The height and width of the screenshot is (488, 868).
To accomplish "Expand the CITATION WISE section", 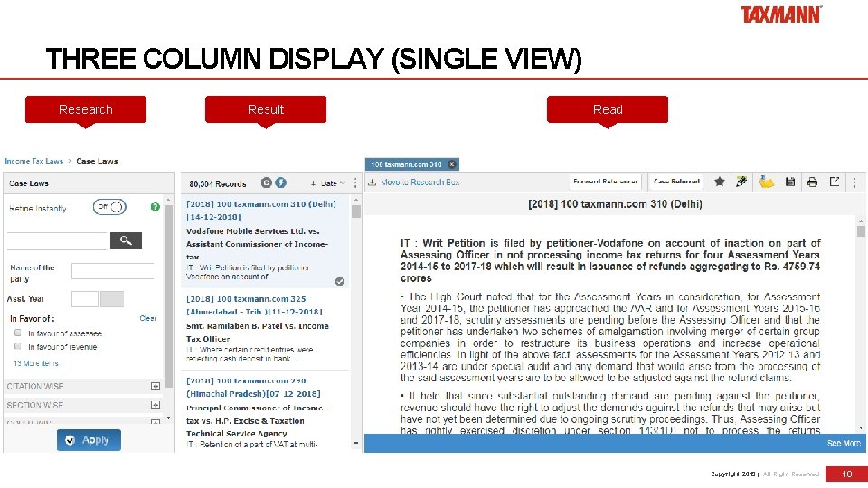I will click(155, 386).
